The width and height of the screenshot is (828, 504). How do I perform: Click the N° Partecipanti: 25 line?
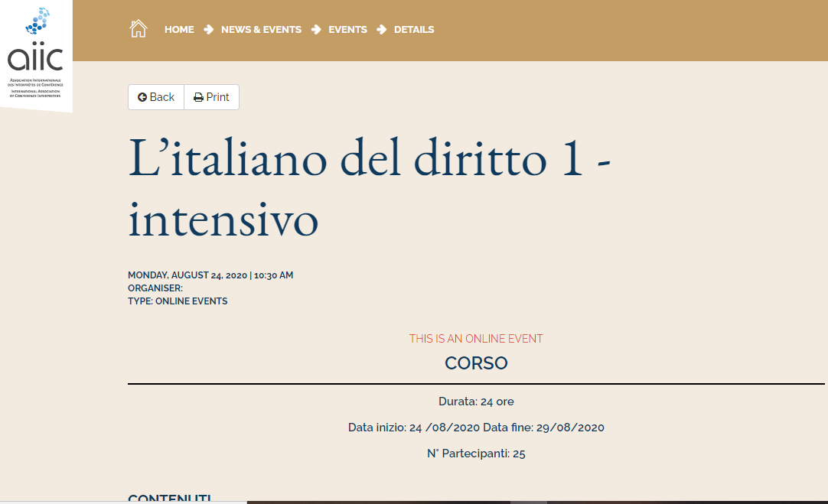(476, 454)
